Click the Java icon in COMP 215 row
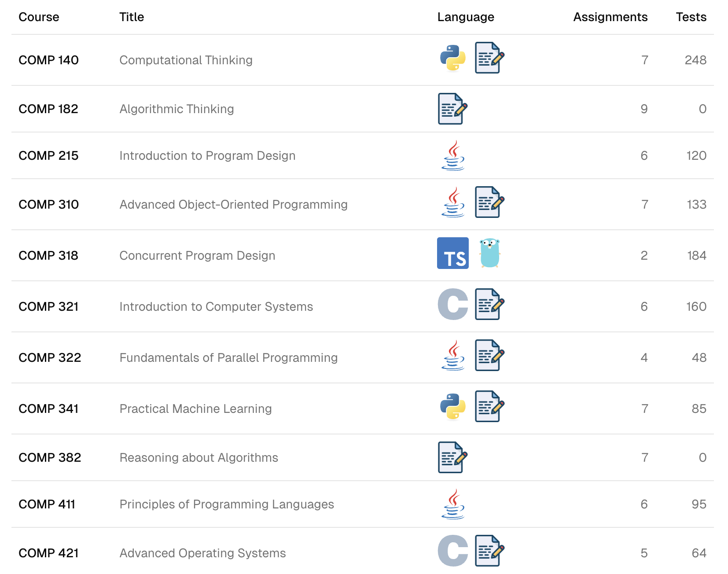This screenshot has height=574, width=728. [452, 155]
